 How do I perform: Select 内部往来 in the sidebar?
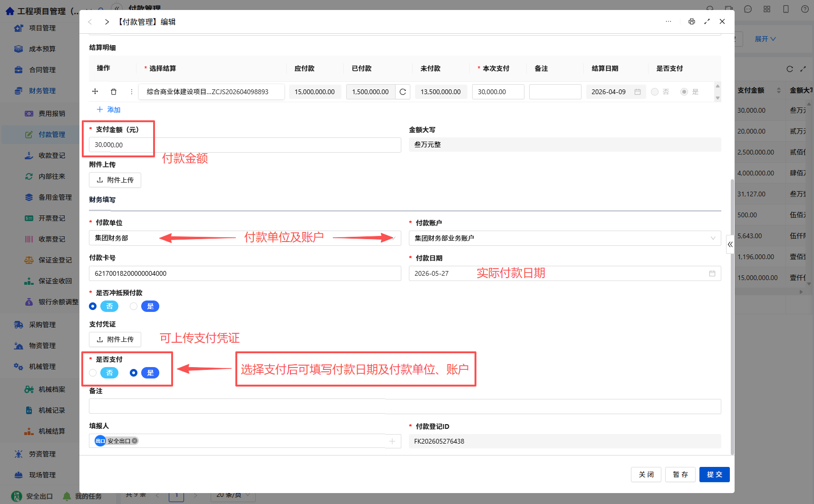pos(51,176)
